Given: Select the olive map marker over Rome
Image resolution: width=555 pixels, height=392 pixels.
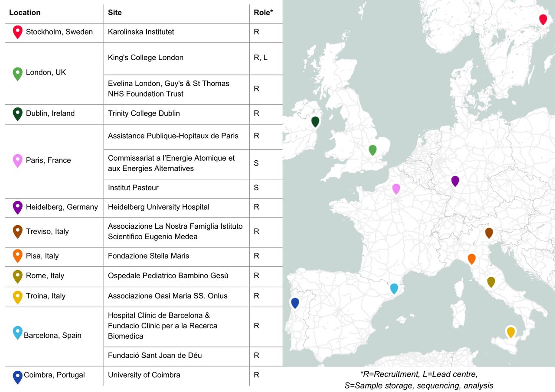Looking at the screenshot, I should (x=491, y=282).
